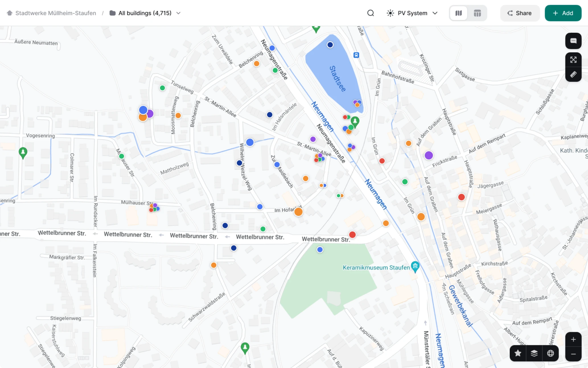
Task: Click the dark blue marker near Im Halsmäntele
Action: click(270, 115)
